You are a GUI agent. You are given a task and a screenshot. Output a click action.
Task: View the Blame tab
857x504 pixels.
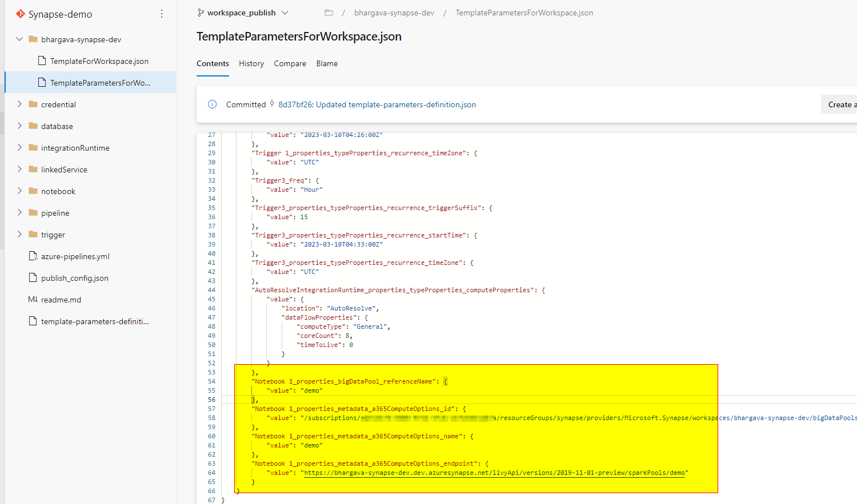pyautogui.click(x=327, y=63)
